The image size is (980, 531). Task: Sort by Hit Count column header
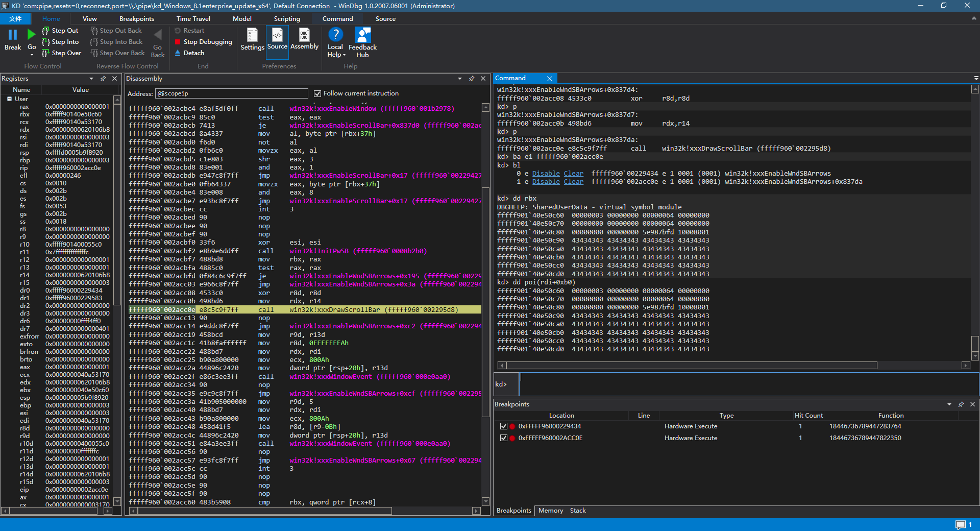coord(808,416)
